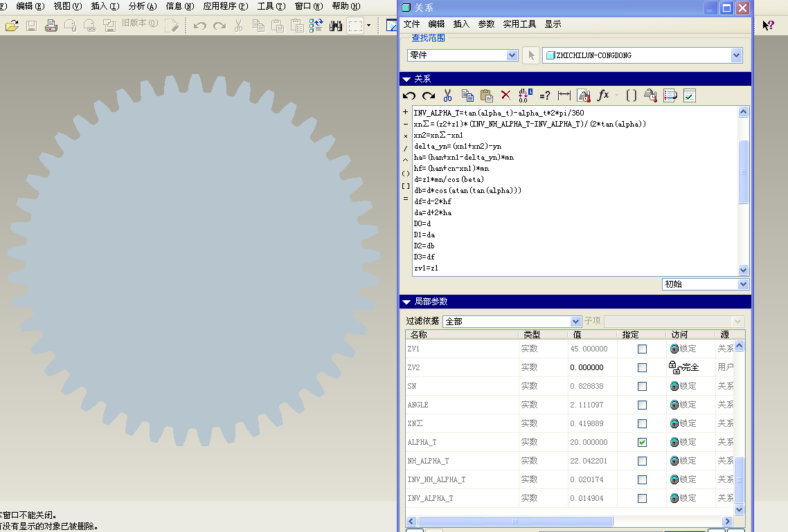Open 显示 menu in Relations window
The height and width of the screenshot is (532, 788).
click(553, 24)
